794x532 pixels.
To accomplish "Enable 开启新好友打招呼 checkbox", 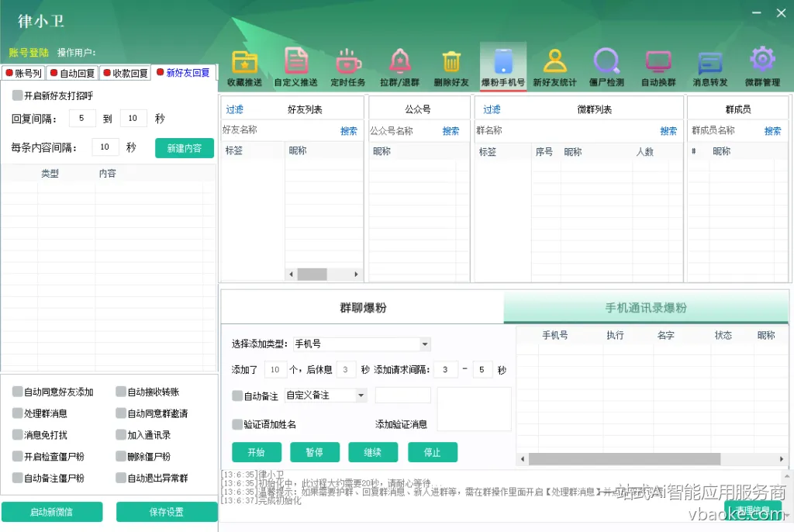I will click(x=18, y=95).
